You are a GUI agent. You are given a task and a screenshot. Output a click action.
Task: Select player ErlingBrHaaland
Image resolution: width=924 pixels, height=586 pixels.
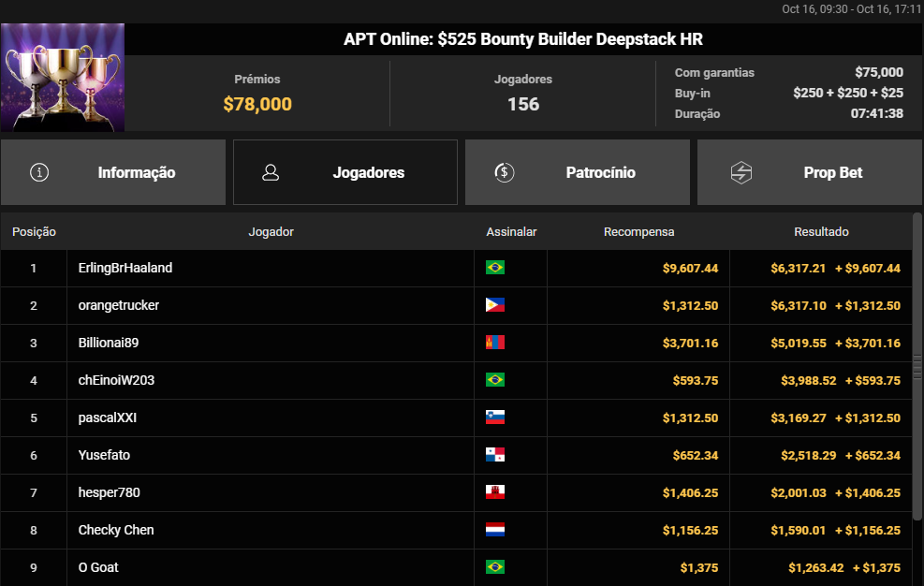[x=125, y=268]
